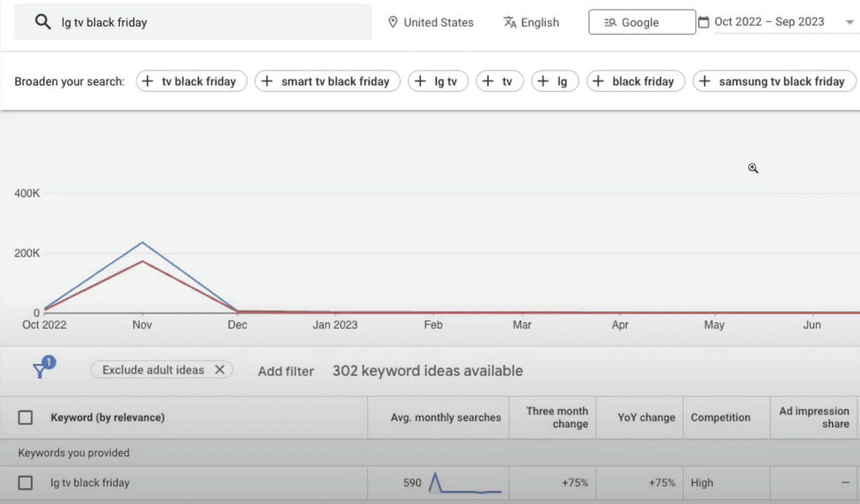860x504 pixels.
Task: Tick the select-all checkbox in table header
Action: tap(25, 418)
